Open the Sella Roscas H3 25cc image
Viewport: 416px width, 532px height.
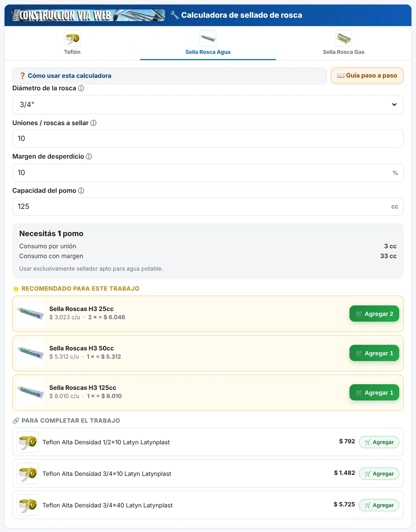[31, 314]
